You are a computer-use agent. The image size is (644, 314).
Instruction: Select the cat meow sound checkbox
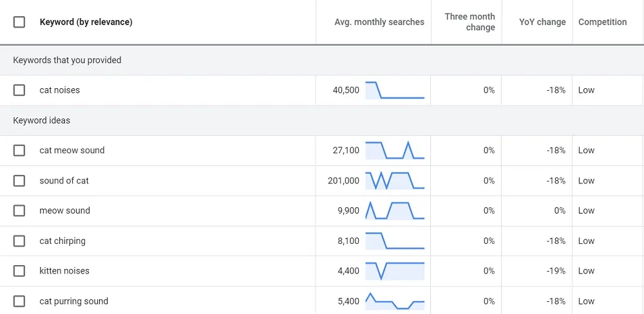(19, 151)
